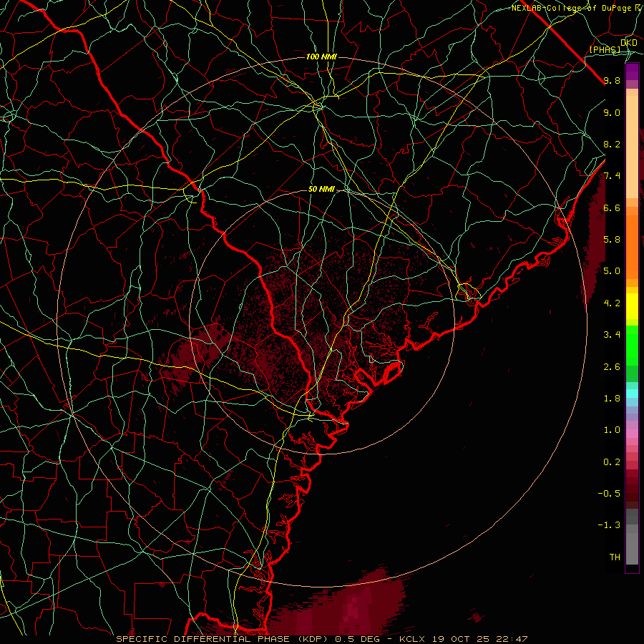This screenshot has width=644, height=644.
Task: Click the "19 OCT 25" date text
Action: pos(459,639)
